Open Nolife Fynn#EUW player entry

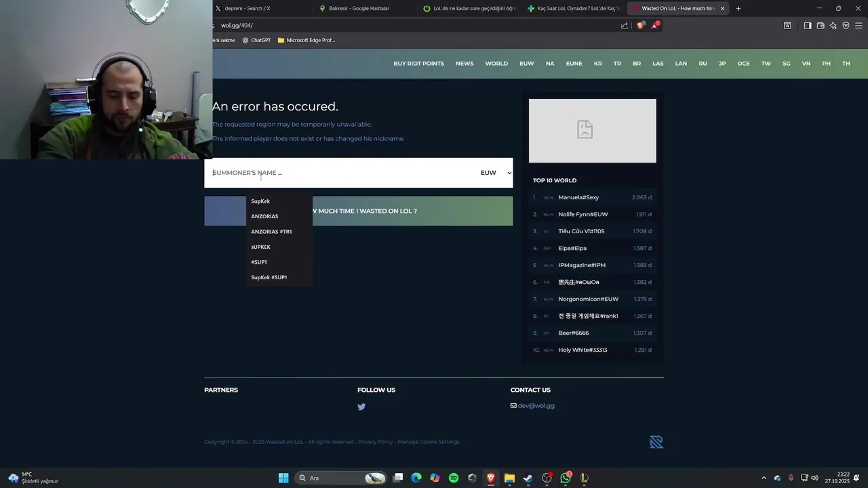click(x=583, y=214)
